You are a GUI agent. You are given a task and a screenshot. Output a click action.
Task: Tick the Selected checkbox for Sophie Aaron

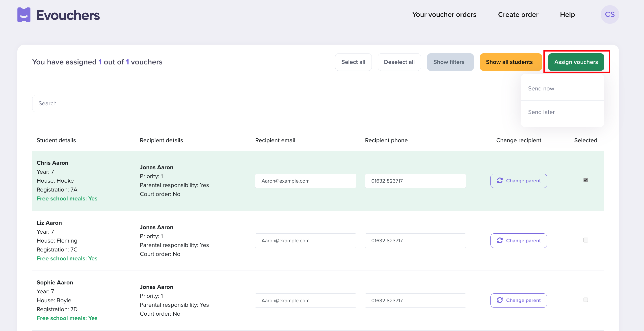click(x=586, y=300)
